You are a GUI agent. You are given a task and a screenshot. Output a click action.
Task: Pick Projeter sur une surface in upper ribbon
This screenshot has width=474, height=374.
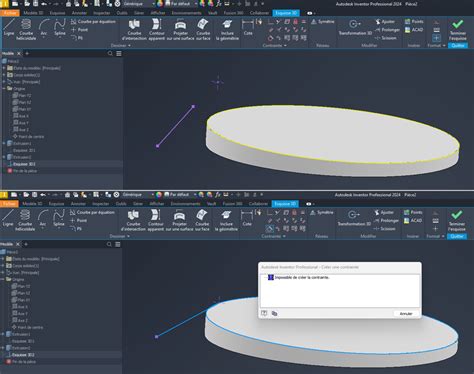pyautogui.click(x=180, y=29)
